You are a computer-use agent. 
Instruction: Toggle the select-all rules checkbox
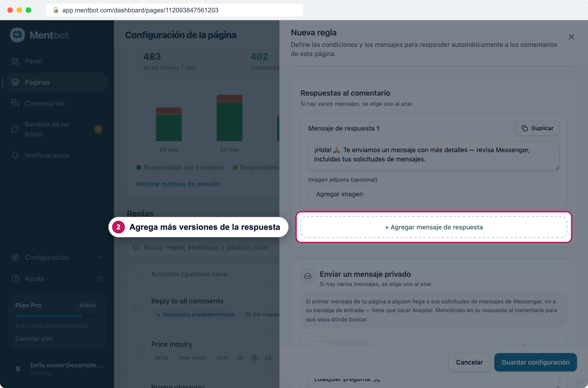138,274
